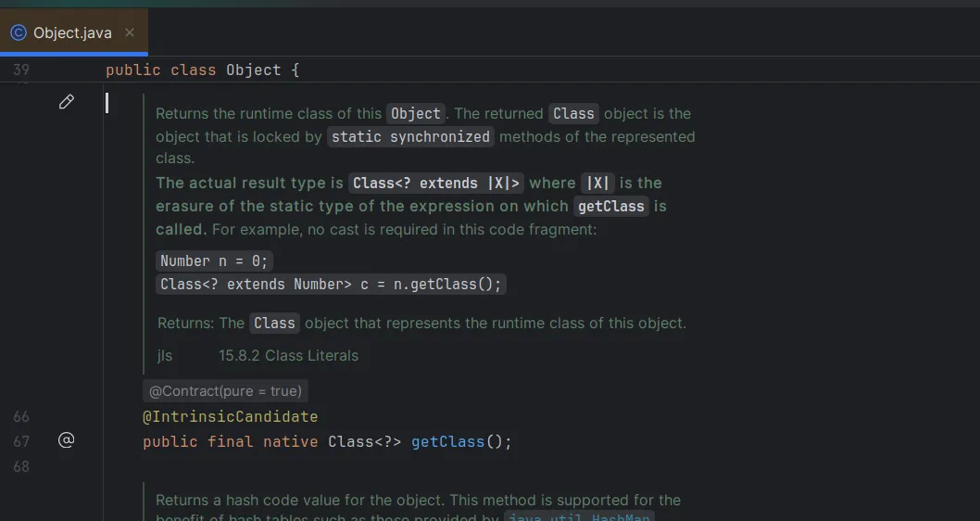Click the pencil edit rendered doc icon
Image resolution: width=980 pixels, height=521 pixels.
(67, 102)
